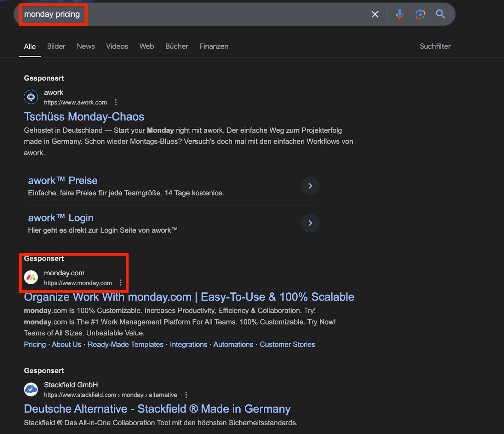This screenshot has width=504, height=434.
Task: Start voice search with microphone icon
Action: [400, 14]
